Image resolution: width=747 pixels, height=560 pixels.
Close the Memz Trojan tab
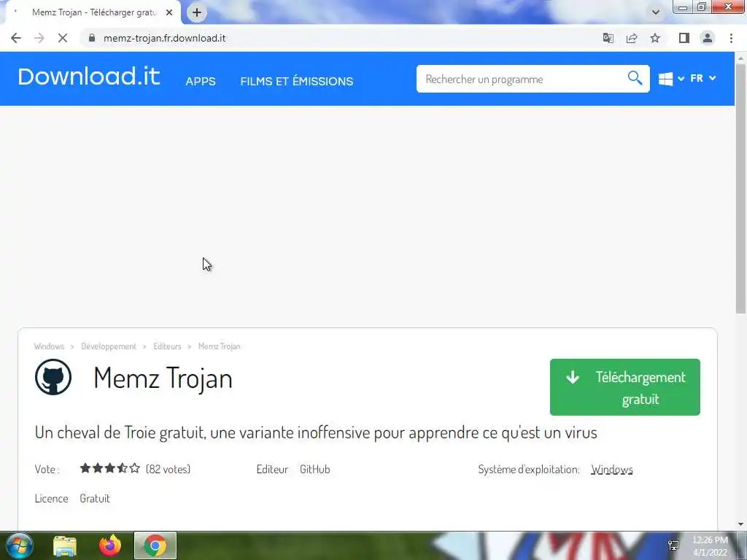tap(169, 12)
